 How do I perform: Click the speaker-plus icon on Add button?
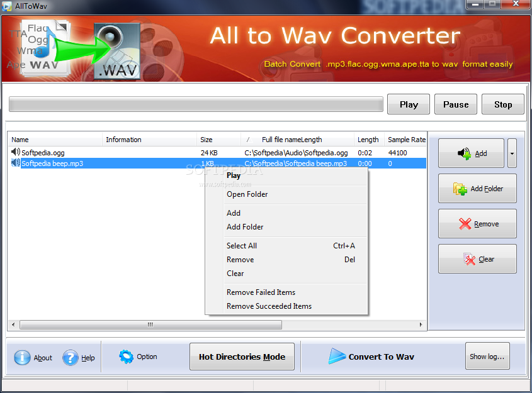[x=464, y=153]
